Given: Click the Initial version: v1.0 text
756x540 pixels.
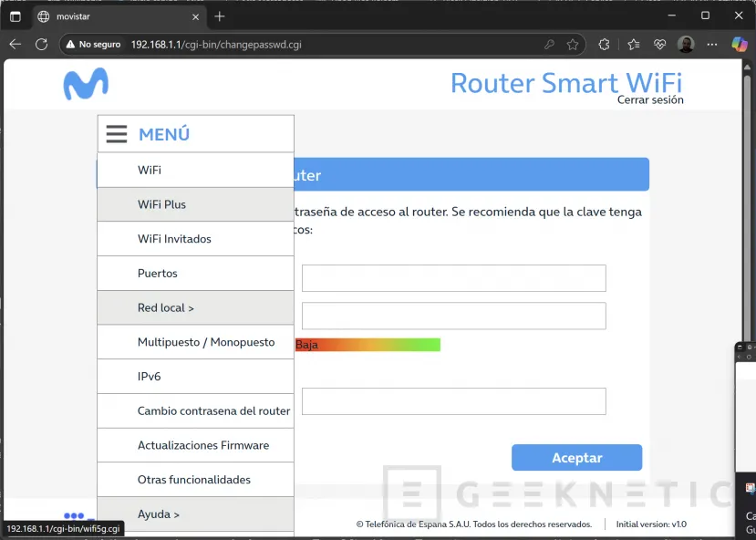Looking at the screenshot, I should click(x=651, y=524).
